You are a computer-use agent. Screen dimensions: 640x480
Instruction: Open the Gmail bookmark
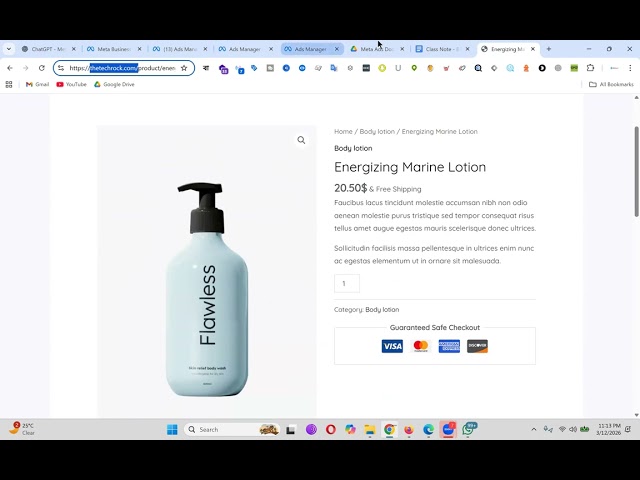[37, 84]
